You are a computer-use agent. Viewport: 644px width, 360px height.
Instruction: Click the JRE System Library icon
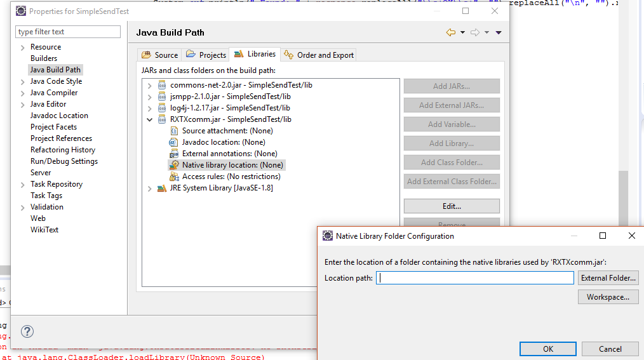[x=161, y=188]
